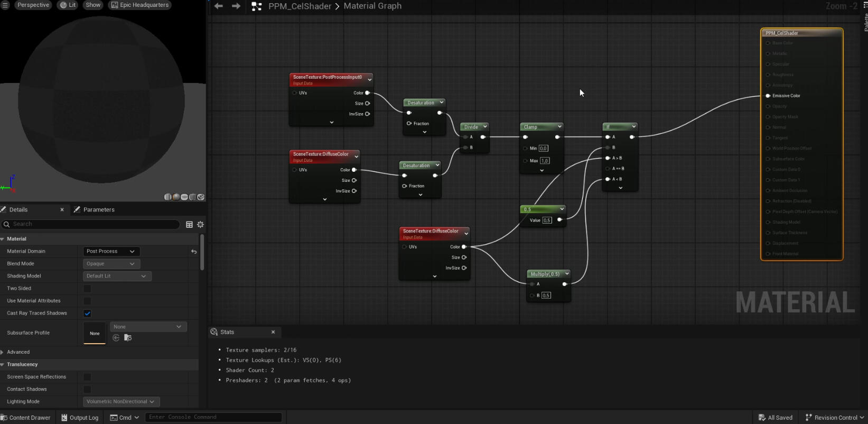Screen dimensions: 868x424
Task: Uncheck Cast Ray Traced Shadows
Action: point(87,314)
